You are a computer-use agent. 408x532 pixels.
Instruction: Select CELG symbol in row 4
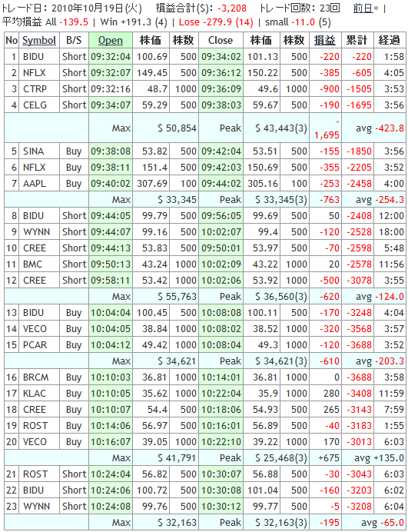click(35, 105)
